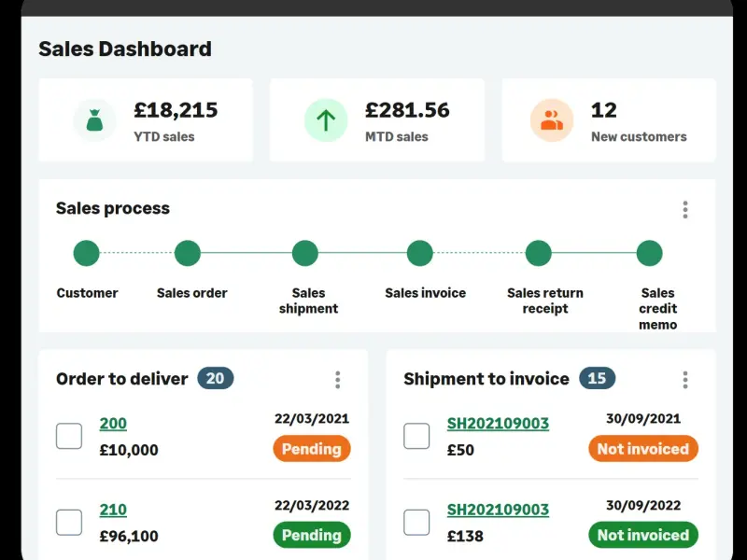The width and height of the screenshot is (747, 560).
Task: Open order 200 link
Action: [x=113, y=424]
